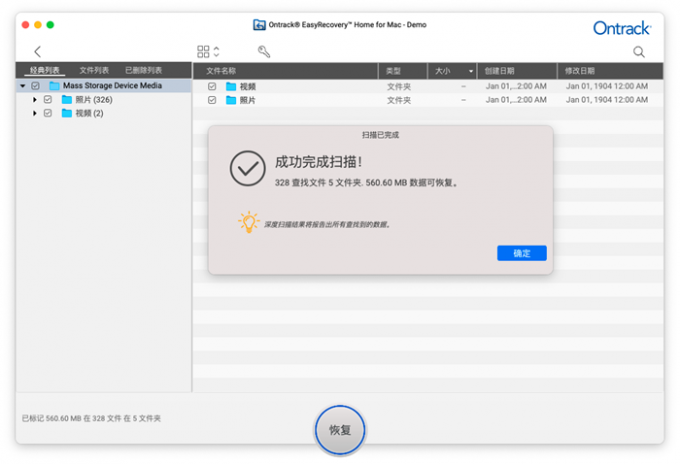Open the grid view switcher icon

tap(203, 52)
